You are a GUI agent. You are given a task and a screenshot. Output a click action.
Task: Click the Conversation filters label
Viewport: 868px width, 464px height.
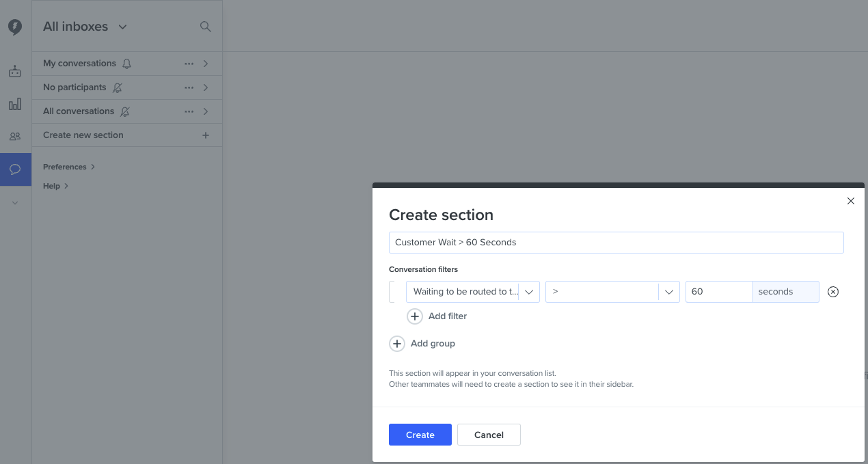pyautogui.click(x=423, y=269)
